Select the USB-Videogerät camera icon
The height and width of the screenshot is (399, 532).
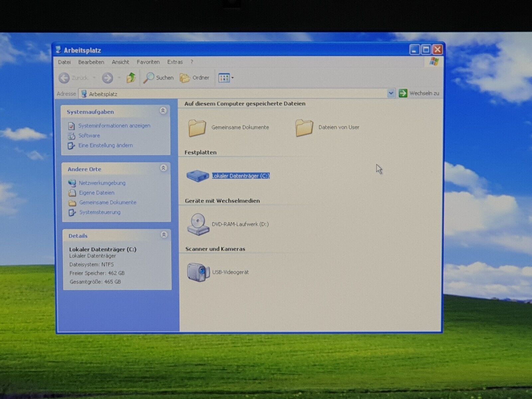[198, 272]
